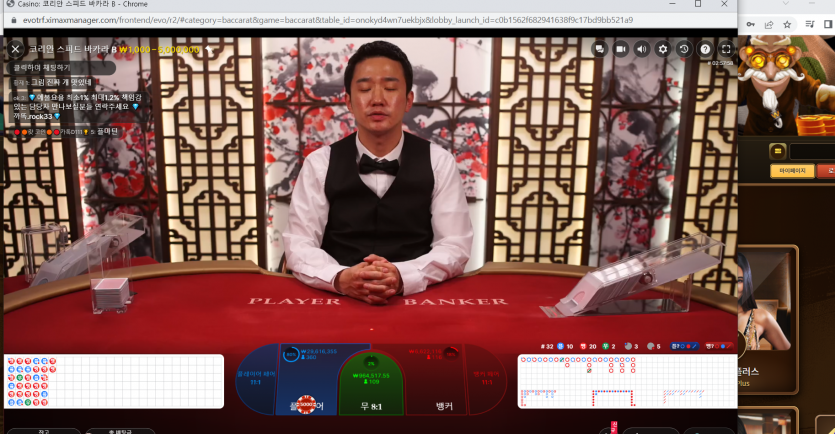Click the shared stakes arrow beside bet limits
Screen dimensions: 835x434
click(x=209, y=50)
